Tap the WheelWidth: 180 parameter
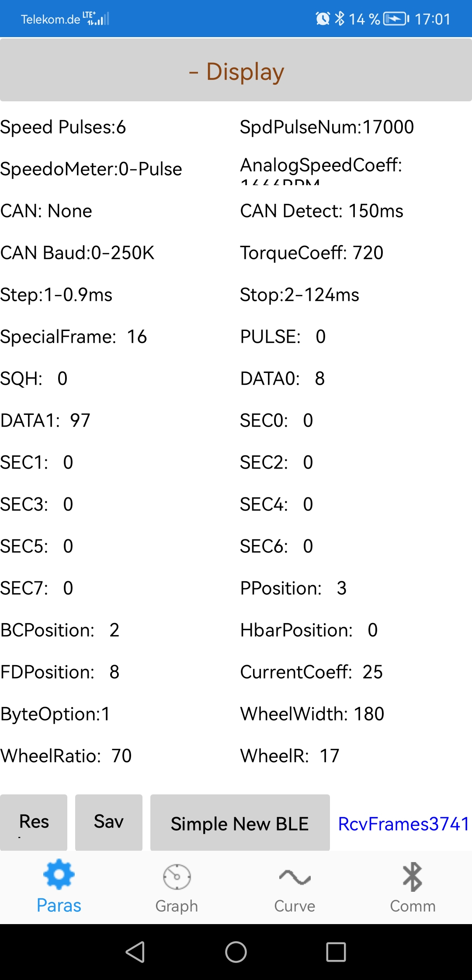The width and height of the screenshot is (472, 980). 312,714
